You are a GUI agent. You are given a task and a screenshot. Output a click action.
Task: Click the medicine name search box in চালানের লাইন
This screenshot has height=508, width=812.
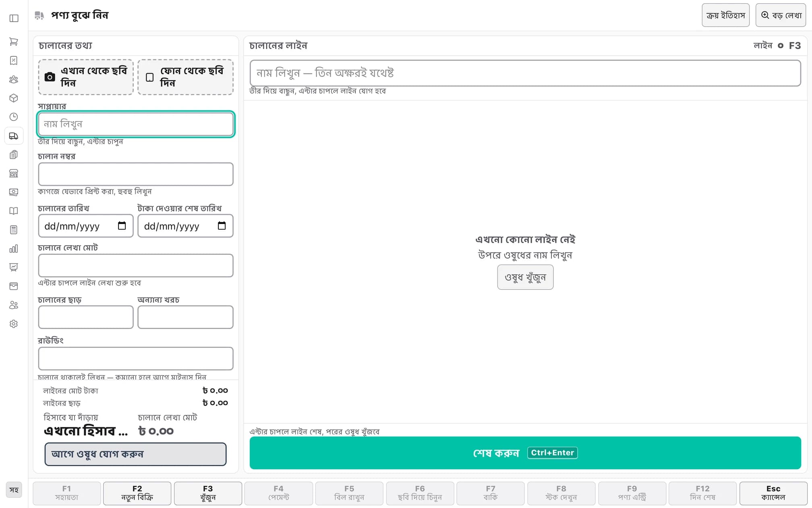coord(525,73)
